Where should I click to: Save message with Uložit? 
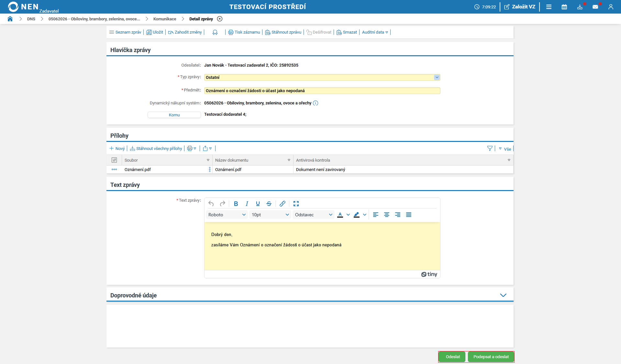coord(155,32)
